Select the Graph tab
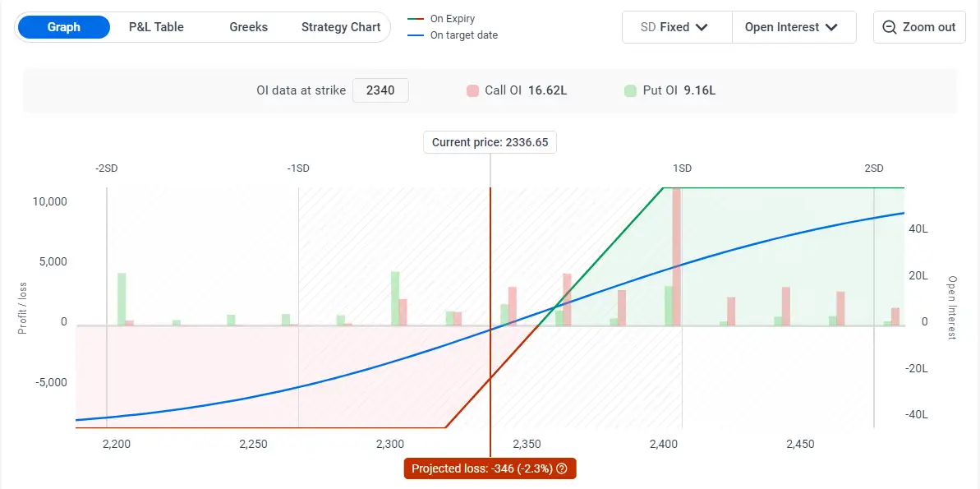Image resolution: width=980 pixels, height=489 pixels. coord(63,26)
